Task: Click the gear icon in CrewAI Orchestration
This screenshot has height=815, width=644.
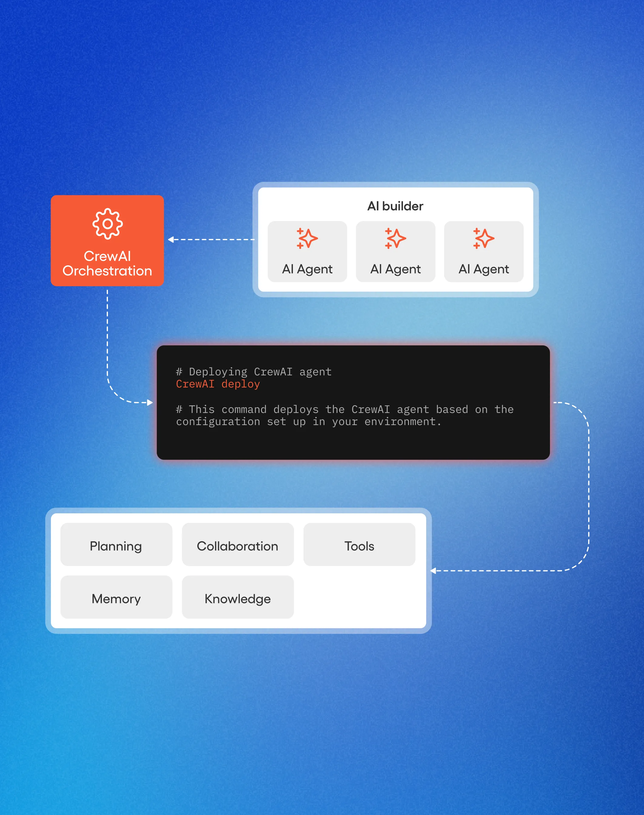Action: [x=107, y=224]
